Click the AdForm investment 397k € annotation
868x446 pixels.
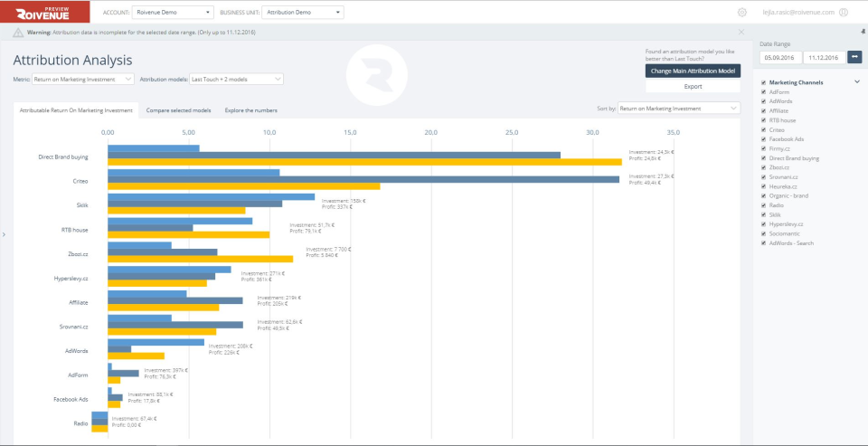click(166, 370)
